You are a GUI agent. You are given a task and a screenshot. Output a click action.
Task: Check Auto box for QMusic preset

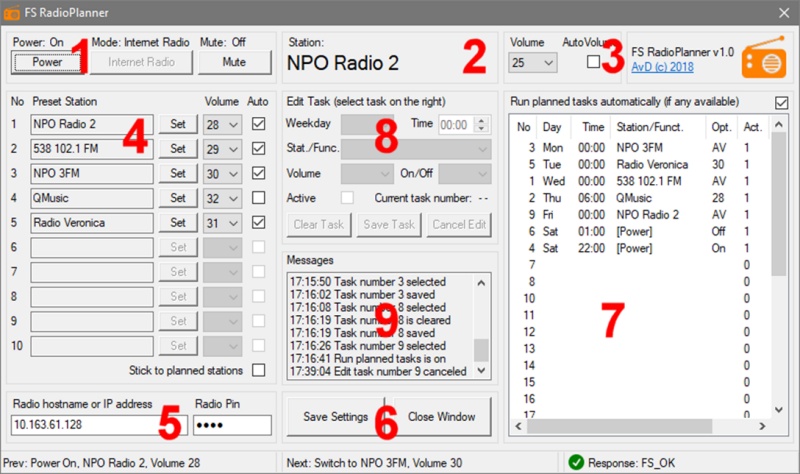coord(259,198)
